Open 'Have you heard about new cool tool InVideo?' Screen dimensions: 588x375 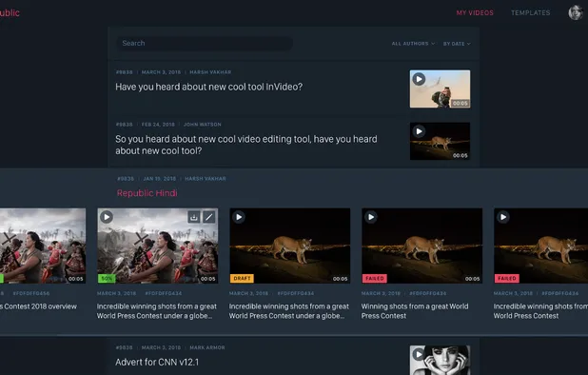coord(209,87)
